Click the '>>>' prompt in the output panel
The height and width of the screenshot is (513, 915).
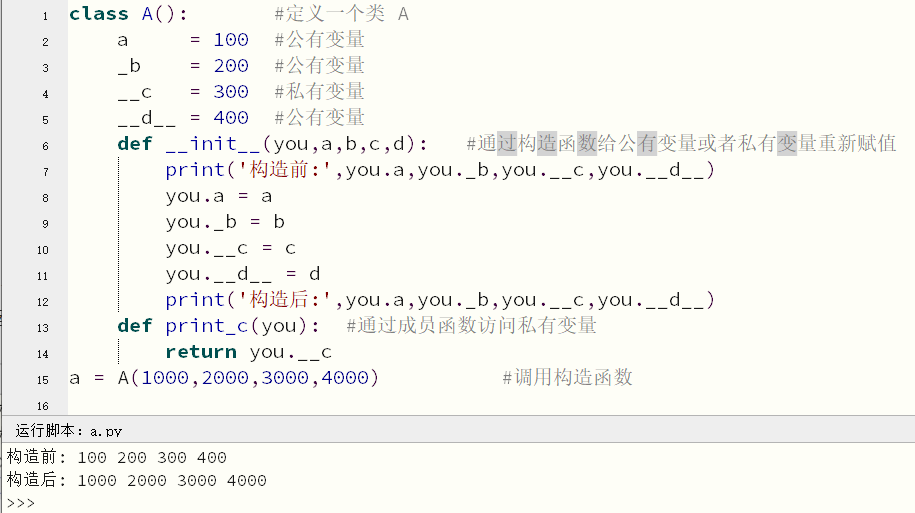click(x=21, y=503)
